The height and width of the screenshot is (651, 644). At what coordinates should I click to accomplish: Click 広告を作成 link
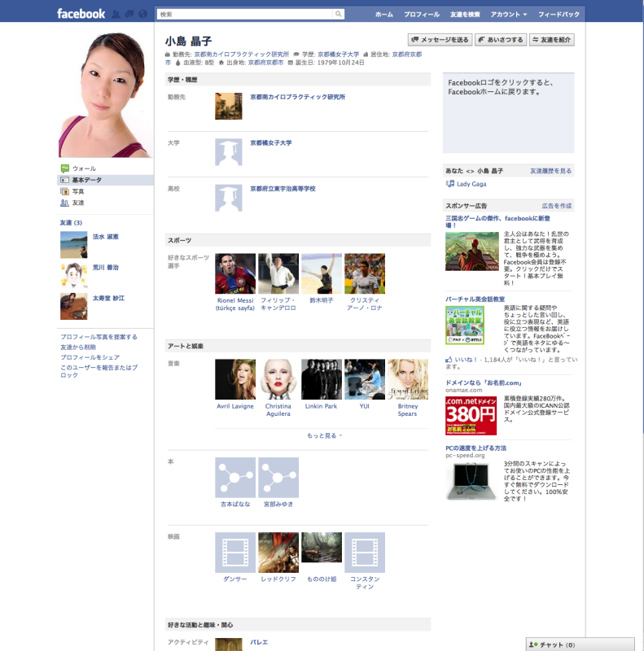[x=557, y=206]
